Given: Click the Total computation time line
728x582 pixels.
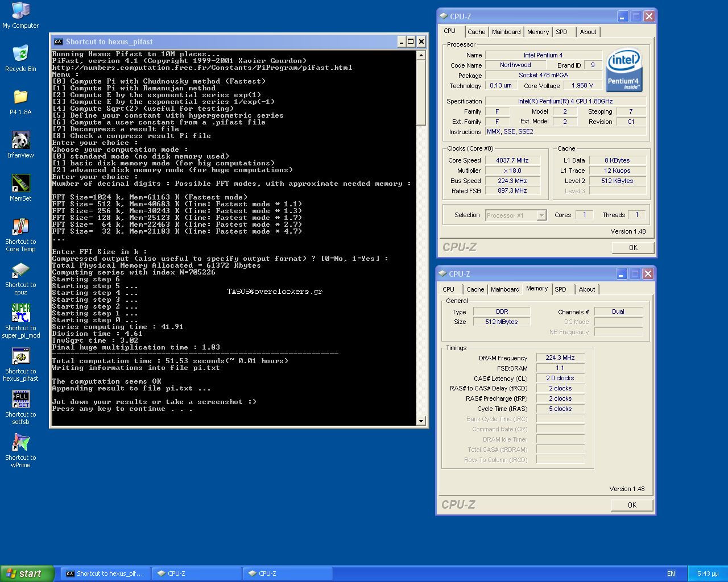Looking at the screenshot, I should pos(170,361).
